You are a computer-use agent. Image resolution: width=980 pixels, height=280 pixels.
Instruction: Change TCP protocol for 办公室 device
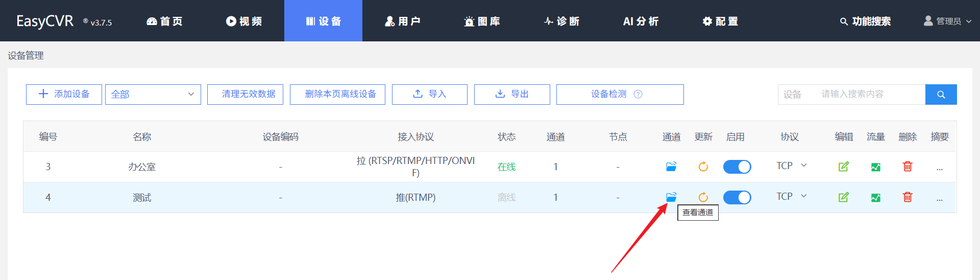click(792, 166)
